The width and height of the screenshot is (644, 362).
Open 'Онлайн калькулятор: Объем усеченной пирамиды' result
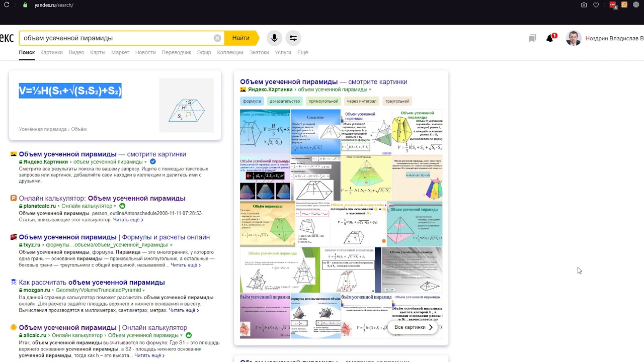tap(102, 198)
